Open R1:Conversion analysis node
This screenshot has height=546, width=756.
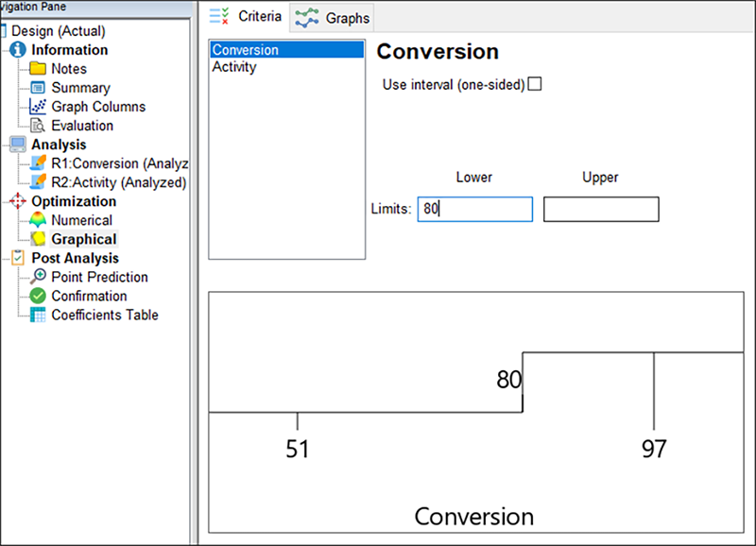[x=119, y=163]
